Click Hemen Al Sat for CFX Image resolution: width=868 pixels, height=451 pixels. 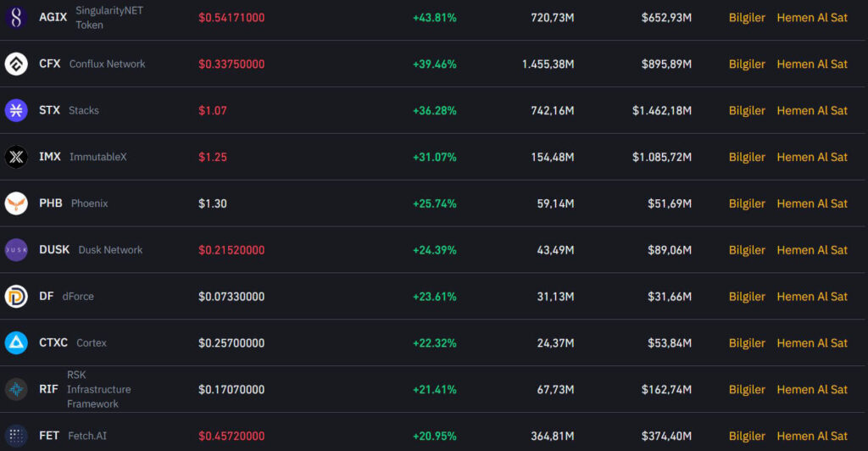812,64
